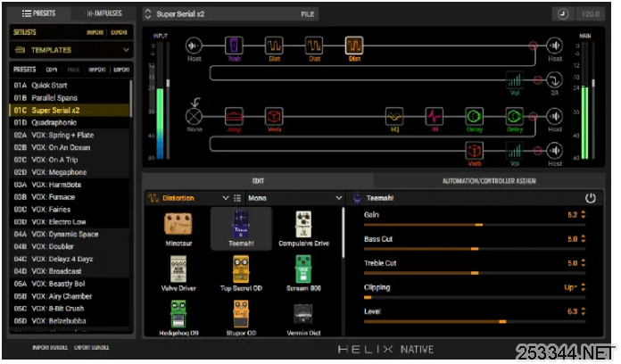Open the Mono/Stereo dropdown
Screen dimensions: 621x364
point(295,198)
